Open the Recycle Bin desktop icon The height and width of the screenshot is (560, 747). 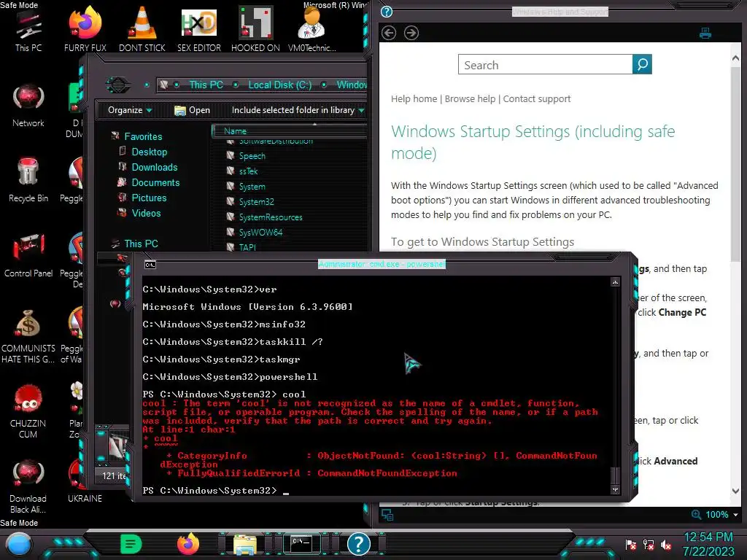[28, 180]
